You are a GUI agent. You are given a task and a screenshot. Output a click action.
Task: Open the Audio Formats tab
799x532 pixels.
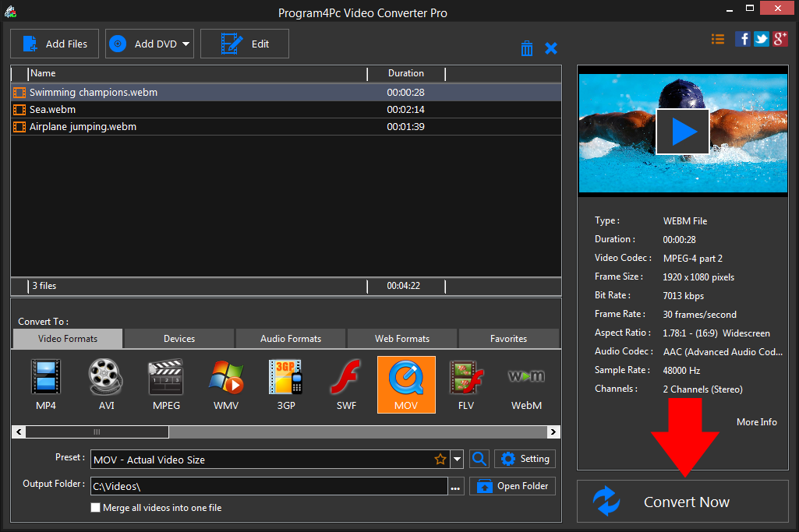click(290, 338)
